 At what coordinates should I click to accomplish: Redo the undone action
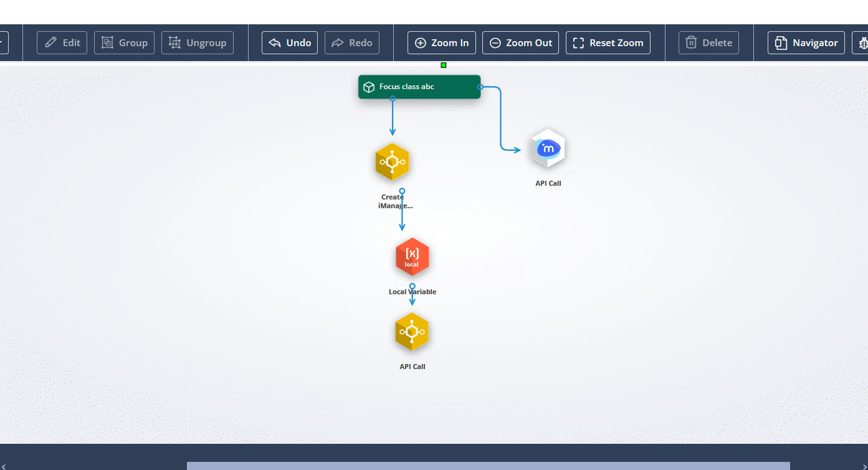(x=352, y=42)
